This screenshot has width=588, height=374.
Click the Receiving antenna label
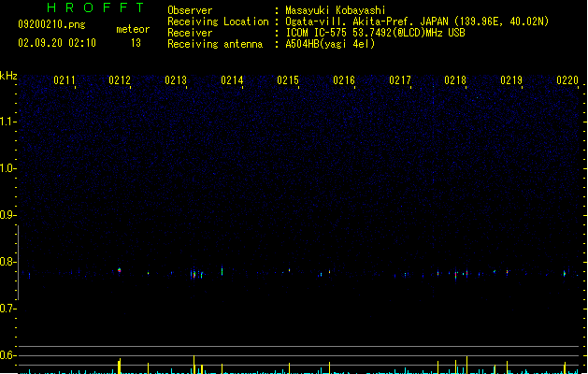point(215,44)
